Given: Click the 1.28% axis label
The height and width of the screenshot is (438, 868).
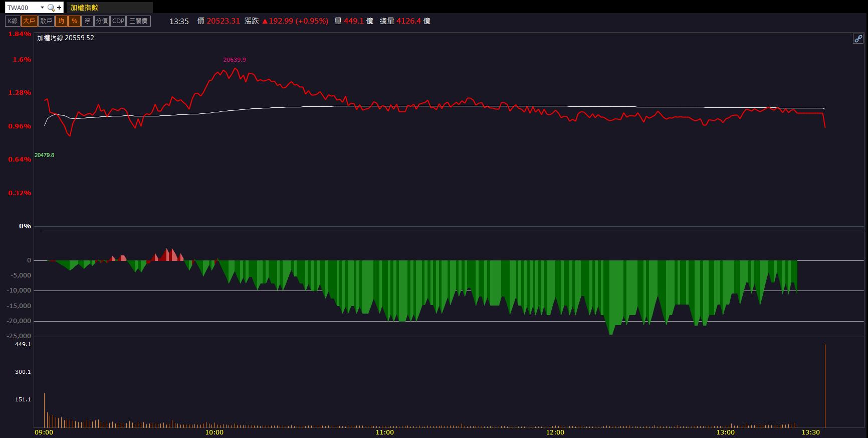Looking at the screenshot, I should click(20, 93).
